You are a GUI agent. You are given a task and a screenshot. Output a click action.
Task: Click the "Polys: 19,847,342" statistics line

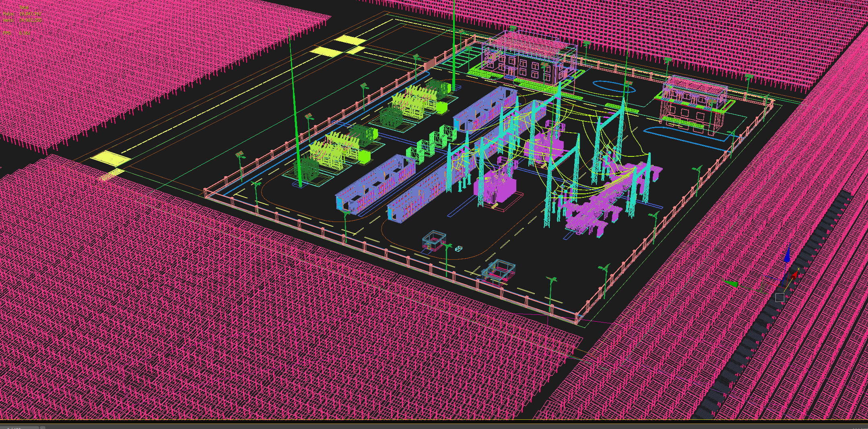22,14
